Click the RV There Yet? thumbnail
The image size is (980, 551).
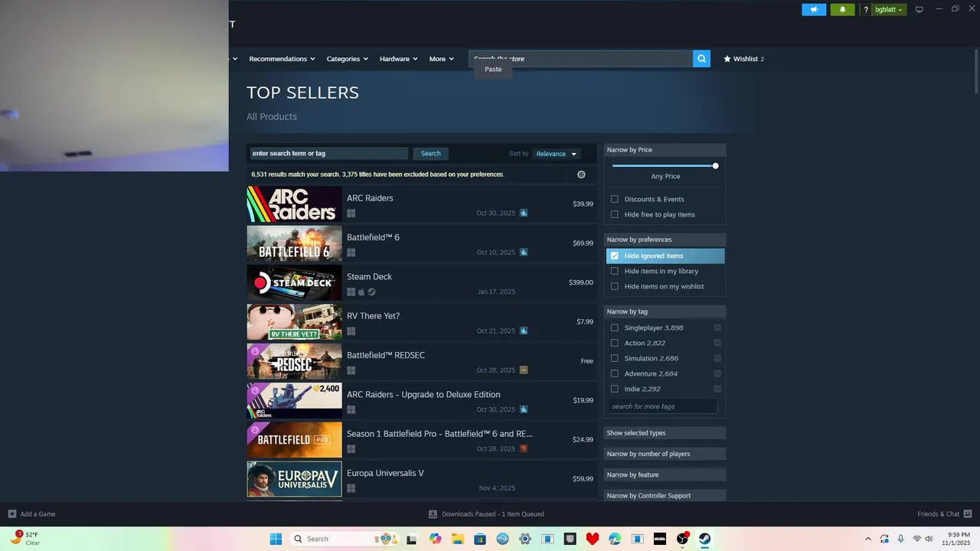[294, 322]
